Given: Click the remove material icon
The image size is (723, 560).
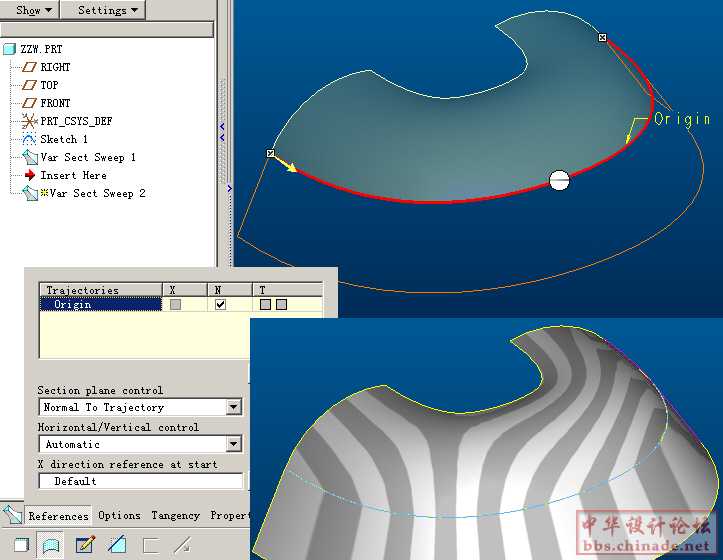Looking at the screenshot, I should point(117,545).
